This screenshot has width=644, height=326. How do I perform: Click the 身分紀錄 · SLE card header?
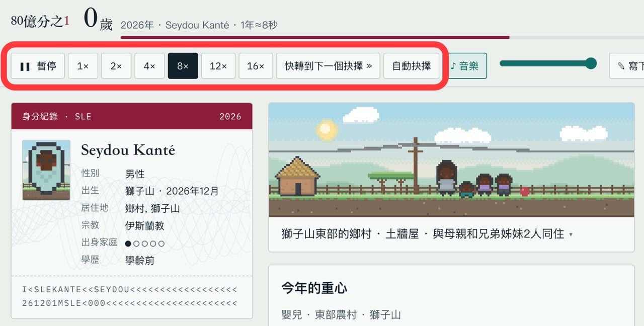pos(57,116)
